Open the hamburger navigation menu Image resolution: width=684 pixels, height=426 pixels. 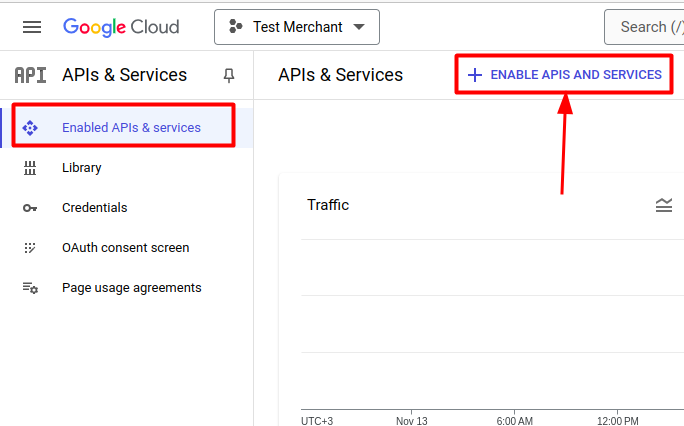tap(32, 27)
